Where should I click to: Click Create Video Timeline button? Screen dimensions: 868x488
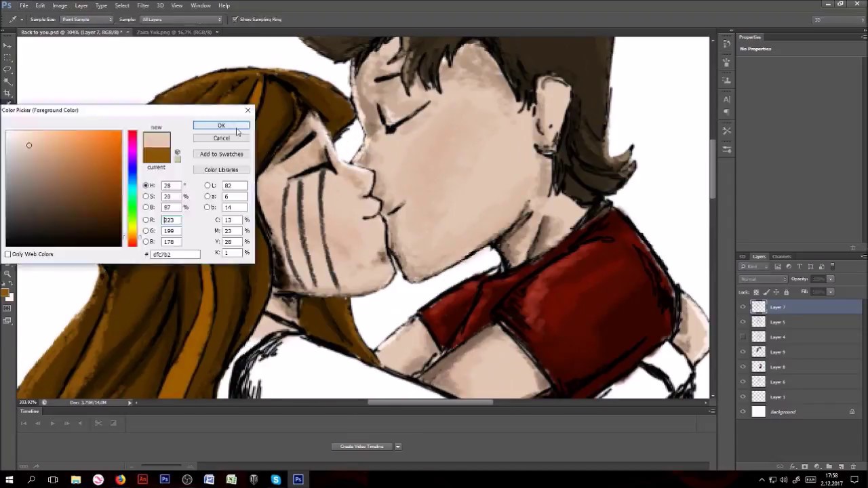point(362,447)
